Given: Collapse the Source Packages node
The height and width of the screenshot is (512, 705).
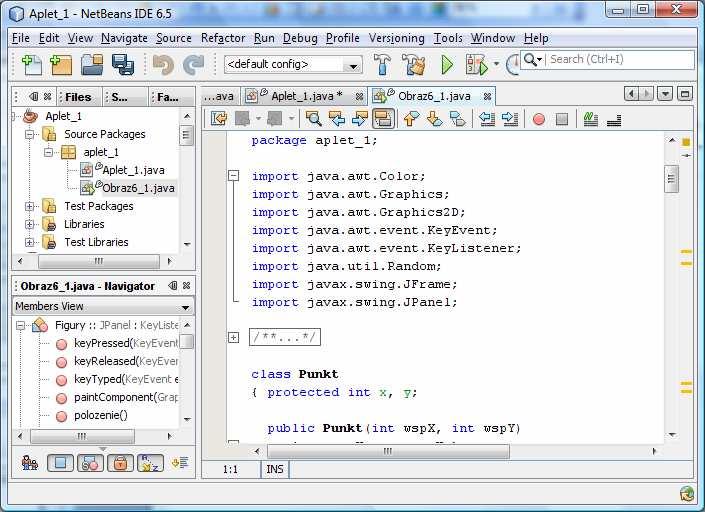Looking at the screenshot, I should pyautogui.click(x=30, y=134).
